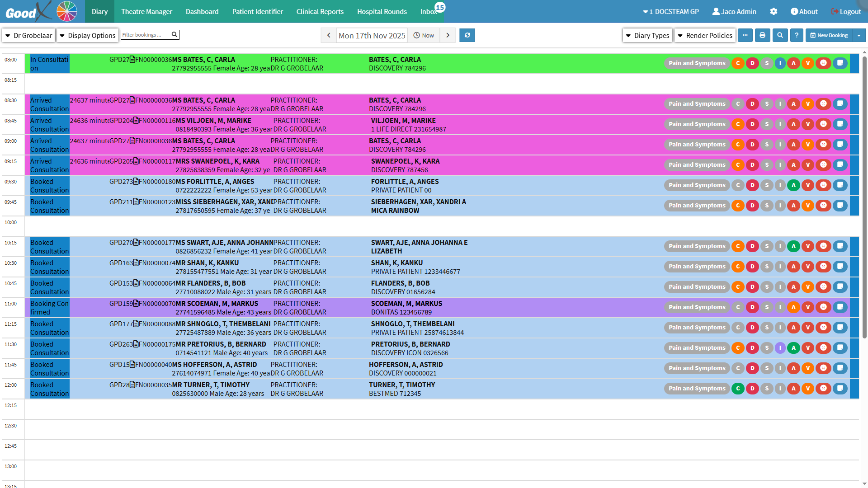Toggle green A badge on Forlittle booking
The height and width of the screenshot is (488, 868).
tap(793, 185)
